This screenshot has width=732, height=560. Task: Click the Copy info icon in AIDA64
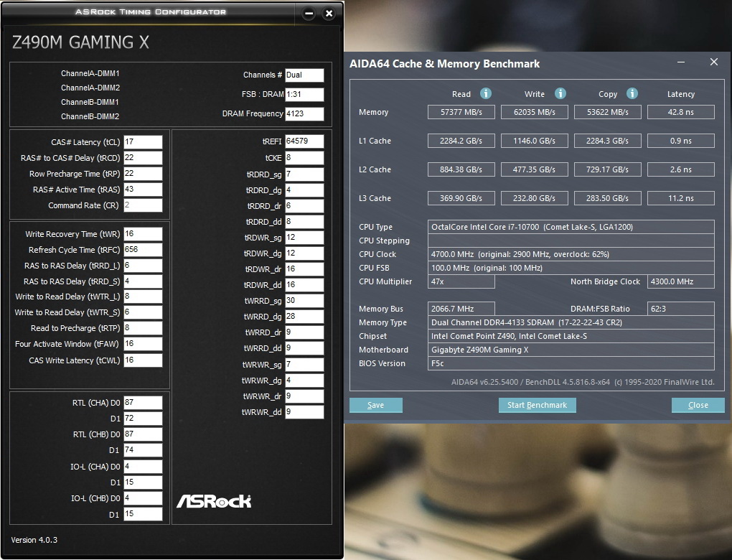pos(632,93)
